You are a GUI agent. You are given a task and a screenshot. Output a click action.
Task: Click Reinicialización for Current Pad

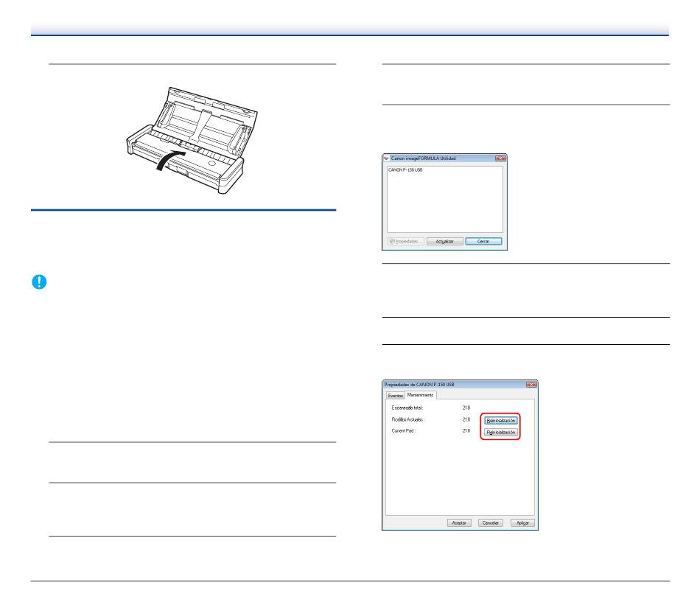(501, 433)
